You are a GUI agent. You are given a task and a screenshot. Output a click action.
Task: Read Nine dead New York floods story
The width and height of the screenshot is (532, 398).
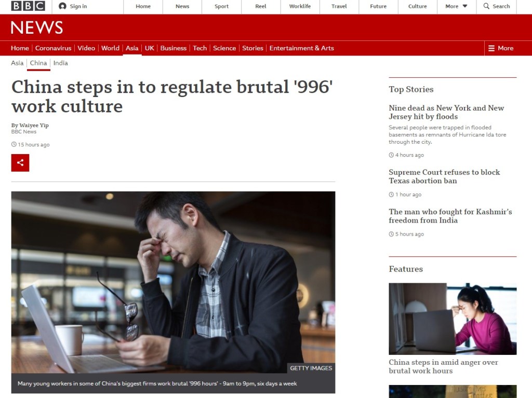446,112
